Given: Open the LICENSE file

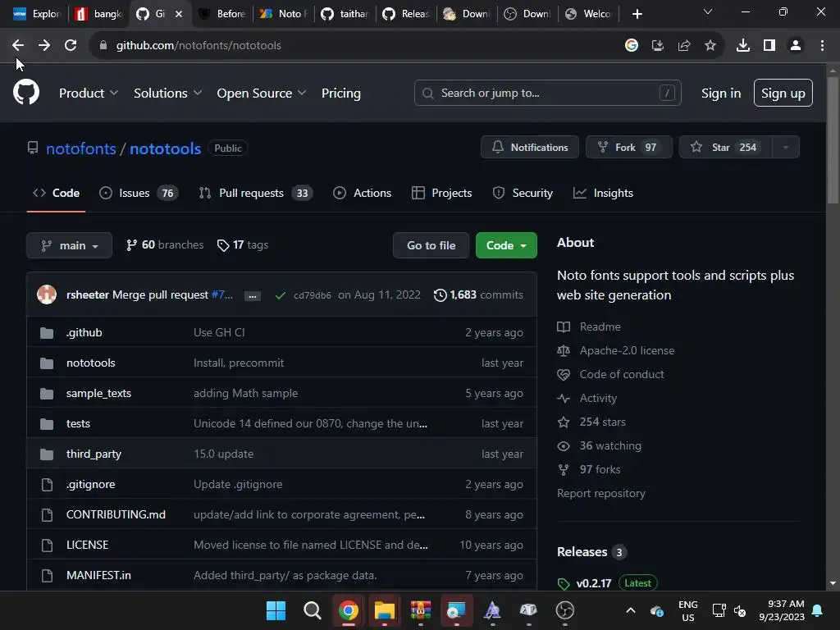Looking at the screenshot, I should 87,545.
